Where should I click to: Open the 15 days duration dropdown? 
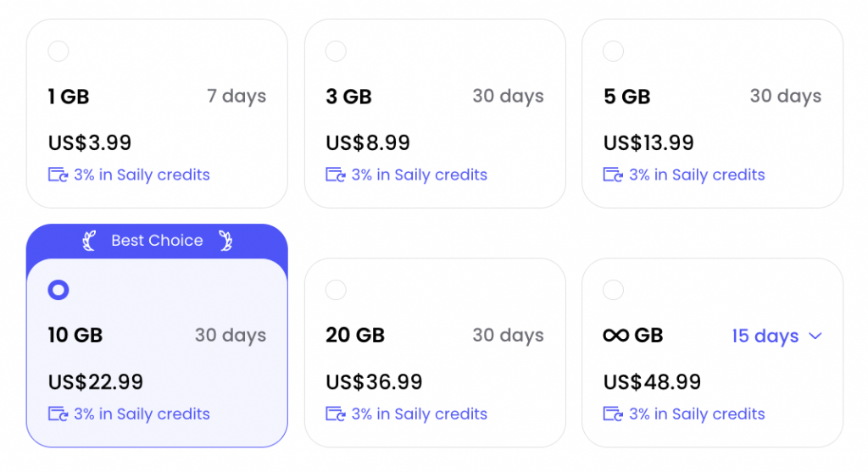point(776,336)
